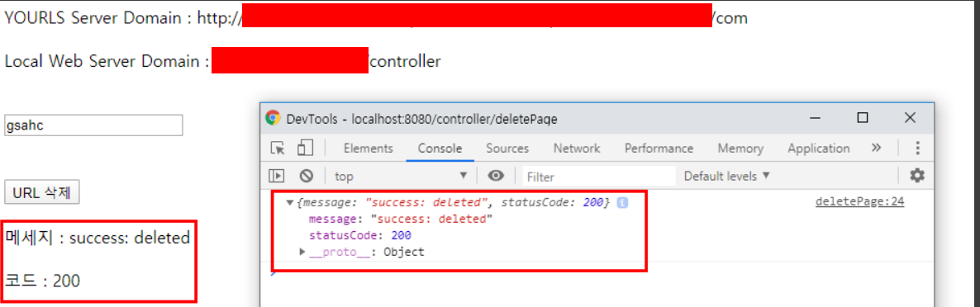980x307 pixels.
Task: Close the DevTools window
Action: point(910,118)
